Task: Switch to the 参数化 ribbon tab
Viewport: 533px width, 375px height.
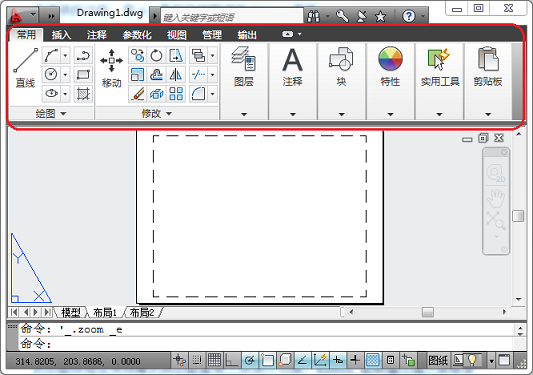Action: pos(137,35)
